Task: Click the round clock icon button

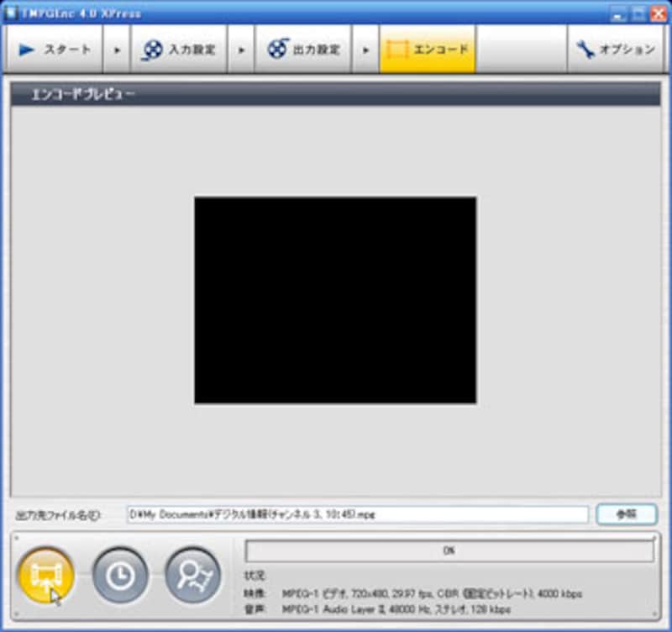Action: (x=120, y=575)
